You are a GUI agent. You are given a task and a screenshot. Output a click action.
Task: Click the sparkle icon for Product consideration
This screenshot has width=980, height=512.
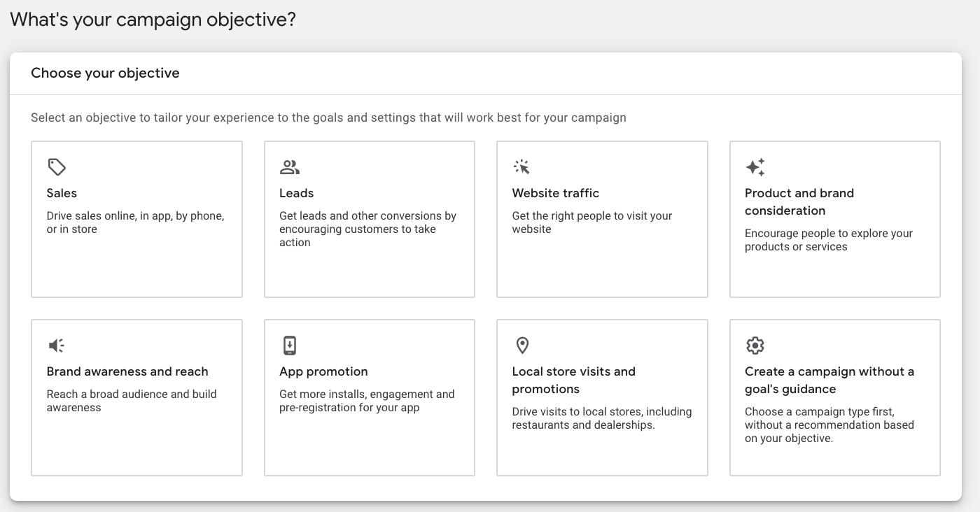(x=755, y=167)
